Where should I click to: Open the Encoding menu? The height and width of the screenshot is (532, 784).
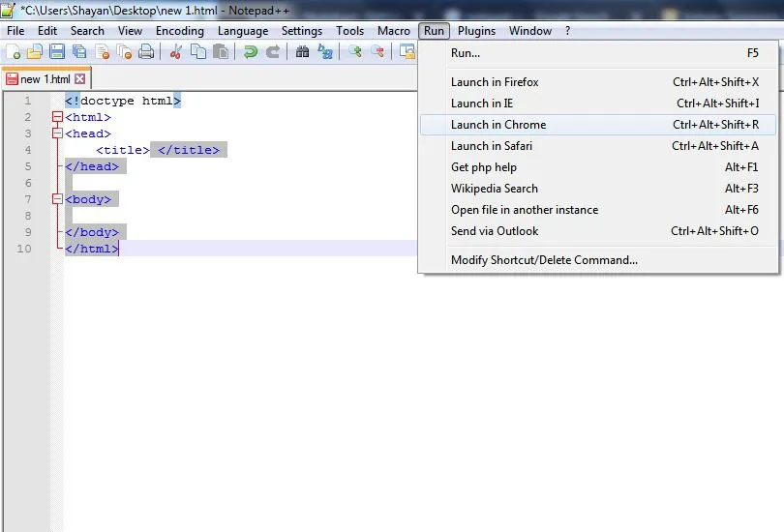point(179,31)
